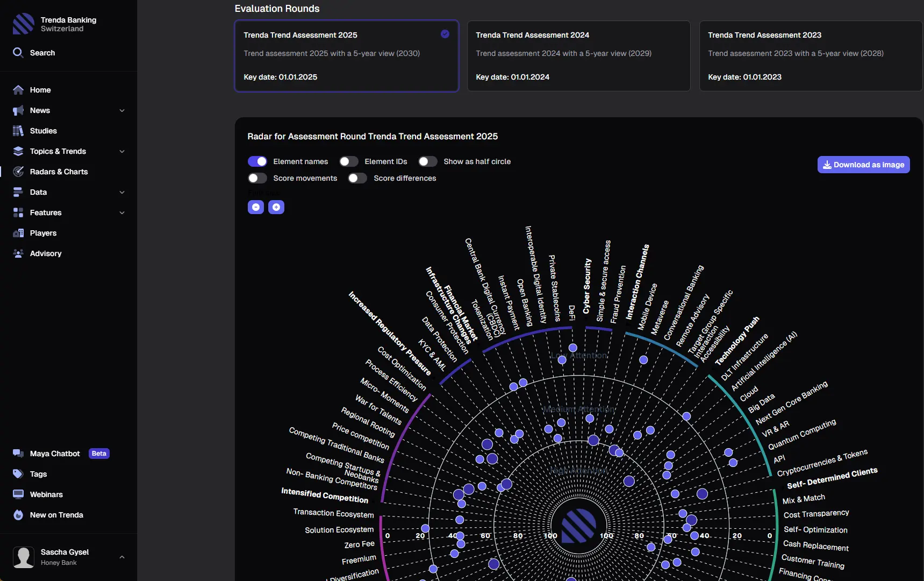Collapse the Sascha Gysel profile menu
Screen dimensions: 924x581
pos(122,557)
